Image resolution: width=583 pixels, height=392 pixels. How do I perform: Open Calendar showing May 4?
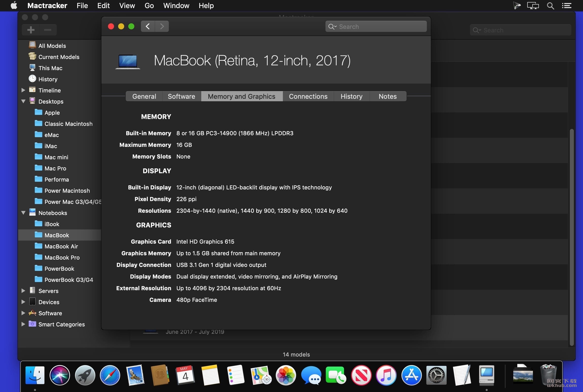(185, 375)
